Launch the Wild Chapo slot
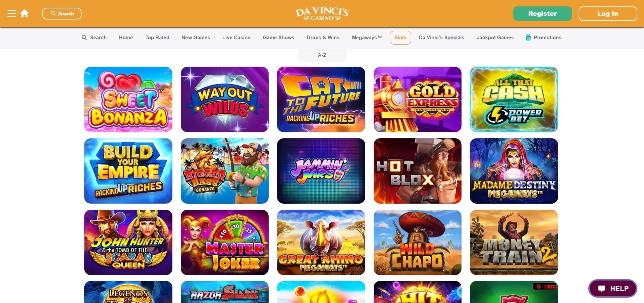The image size is (644, 303). click(x=418, y=242)
